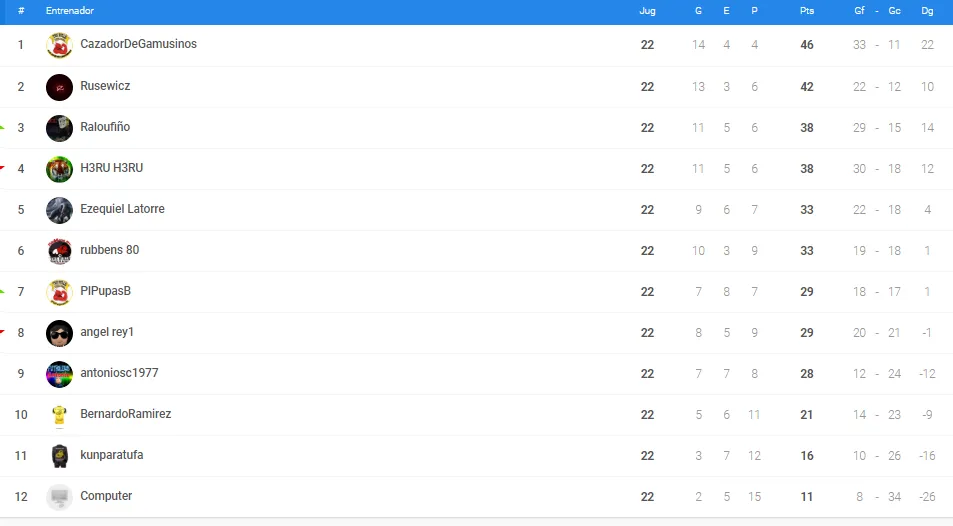Click the Jug column header

point(647,11)
